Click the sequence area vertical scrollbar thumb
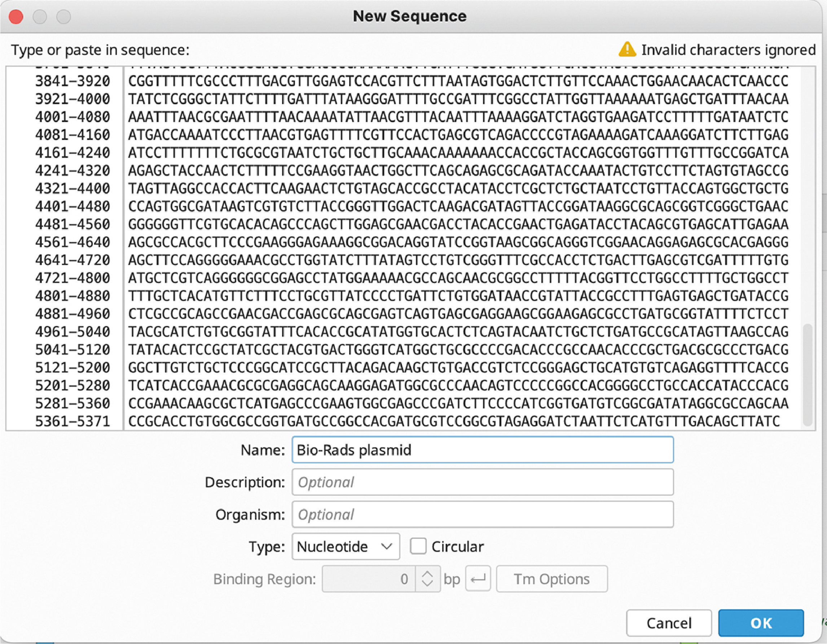The height and width of the screenshot is (644, 827). click(x=807, y=375)
